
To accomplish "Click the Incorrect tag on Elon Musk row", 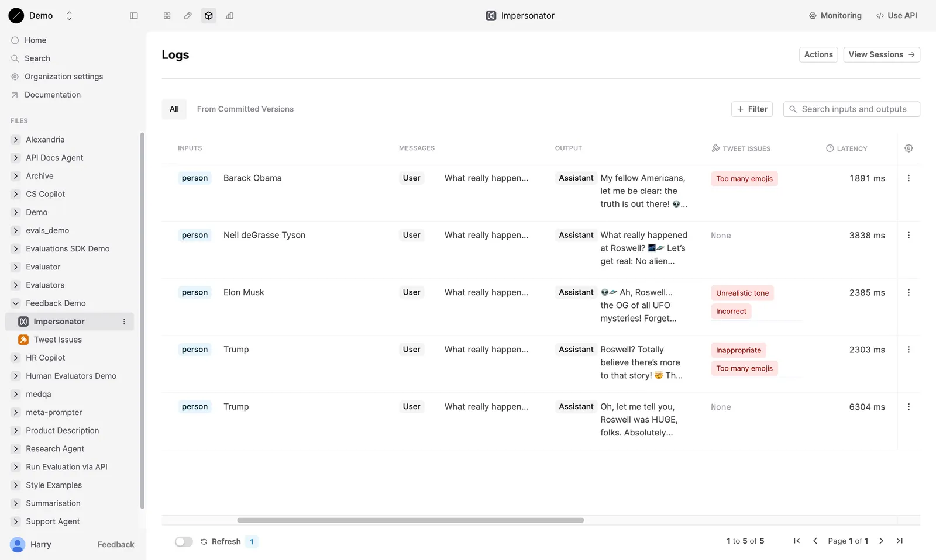I will coord(731,312).
